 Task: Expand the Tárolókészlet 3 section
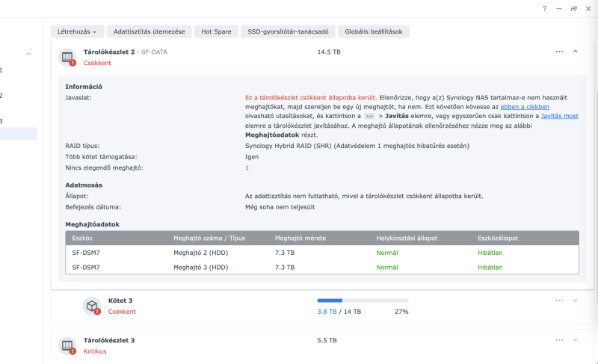pos(575,340)
